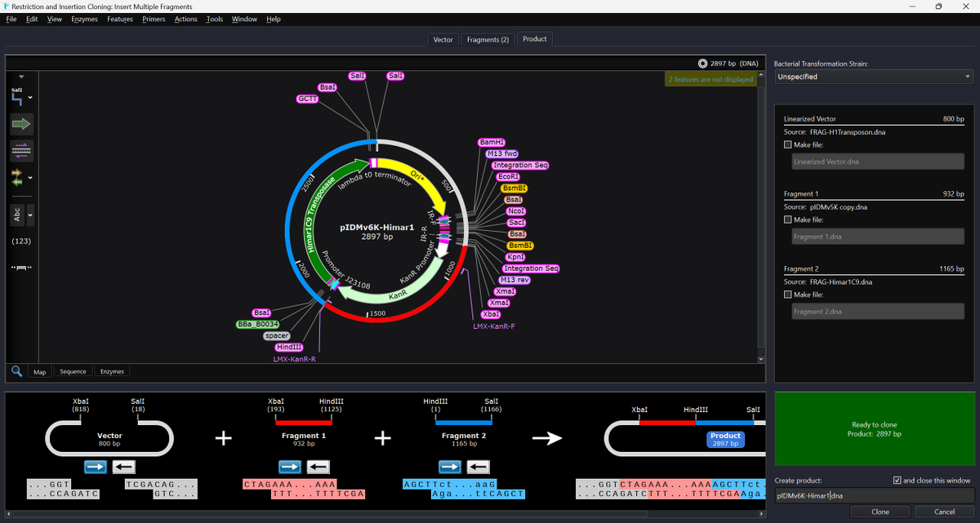Select the SacI enzyme label
Screen dimensions: 980x523
(x=517, y=222)
